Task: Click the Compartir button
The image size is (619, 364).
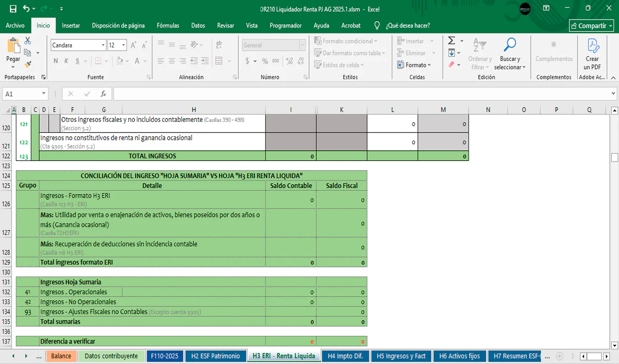Action: tap(591, 26)
